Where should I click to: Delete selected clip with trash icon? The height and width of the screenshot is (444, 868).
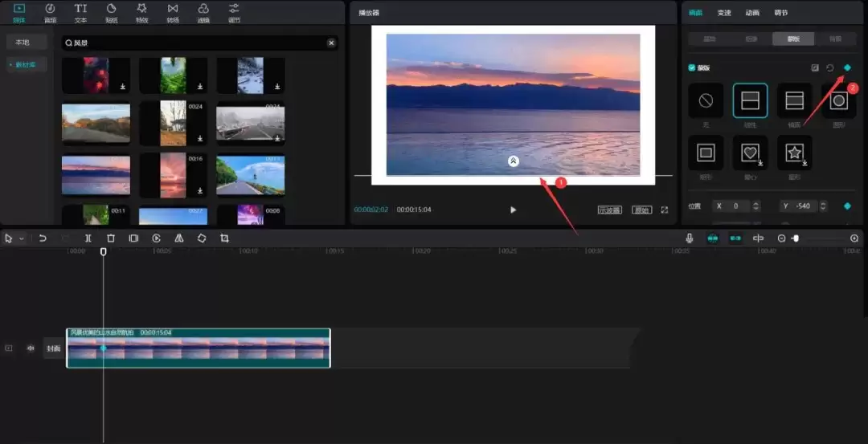tap(111, 238)
